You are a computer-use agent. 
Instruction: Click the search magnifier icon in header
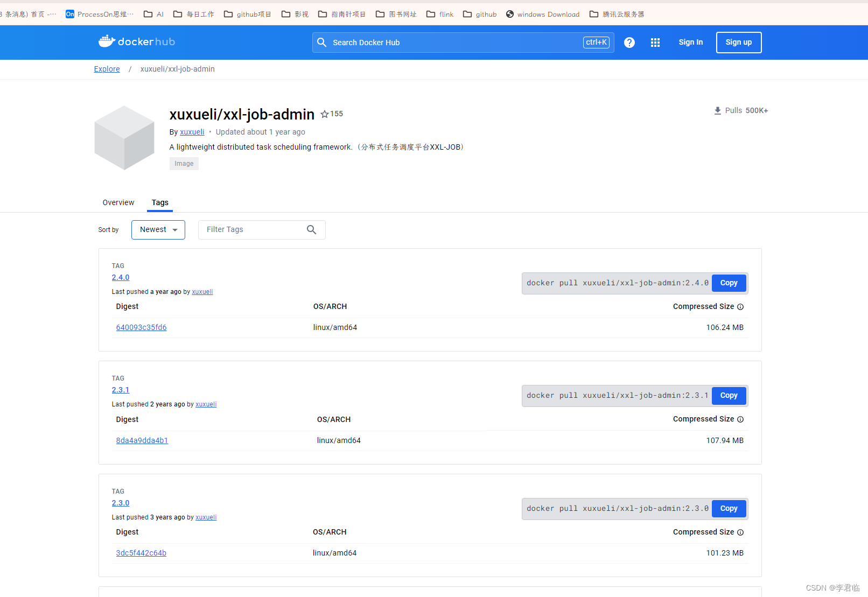321,42
